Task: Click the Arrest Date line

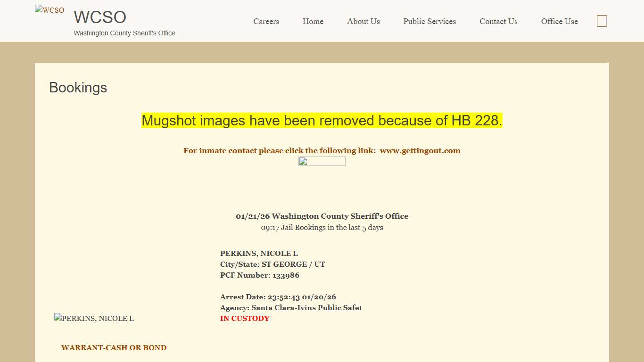Action: point(278,297)
